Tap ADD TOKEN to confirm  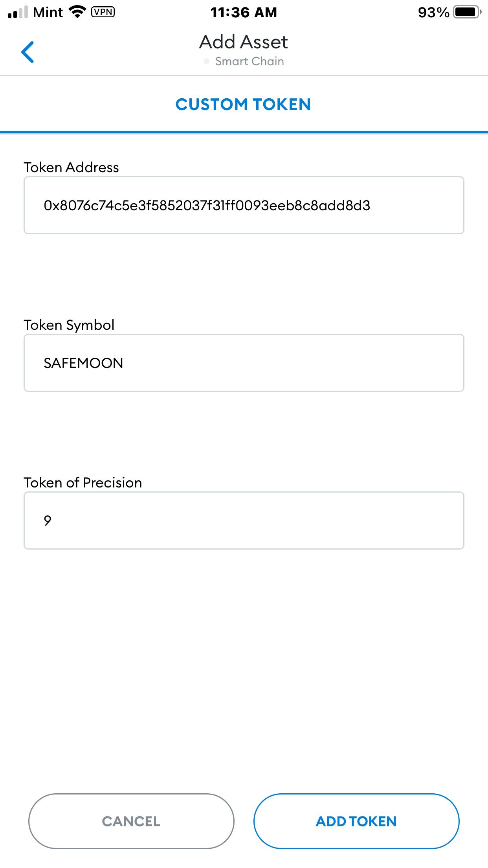[x=356, y=821]
